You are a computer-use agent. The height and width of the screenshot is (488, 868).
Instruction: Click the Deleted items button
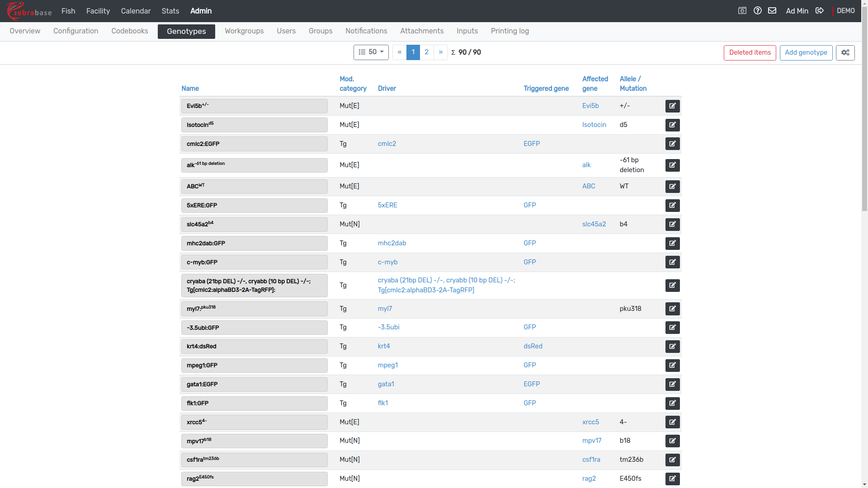pyautogui.click(x=750, y=52)
